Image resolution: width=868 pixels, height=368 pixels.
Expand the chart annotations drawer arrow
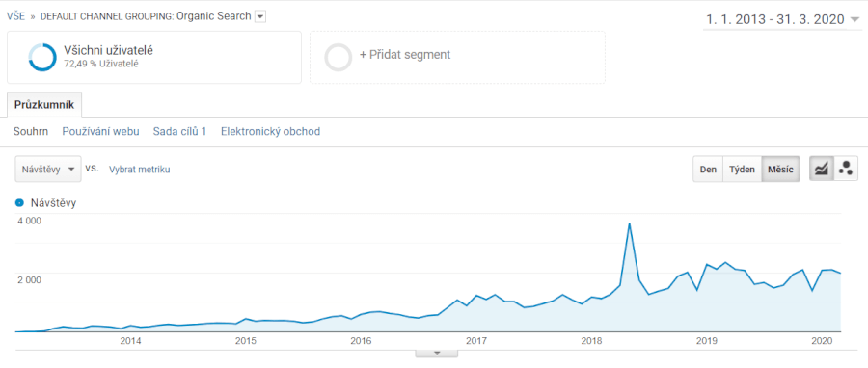[x=437, y=353]
